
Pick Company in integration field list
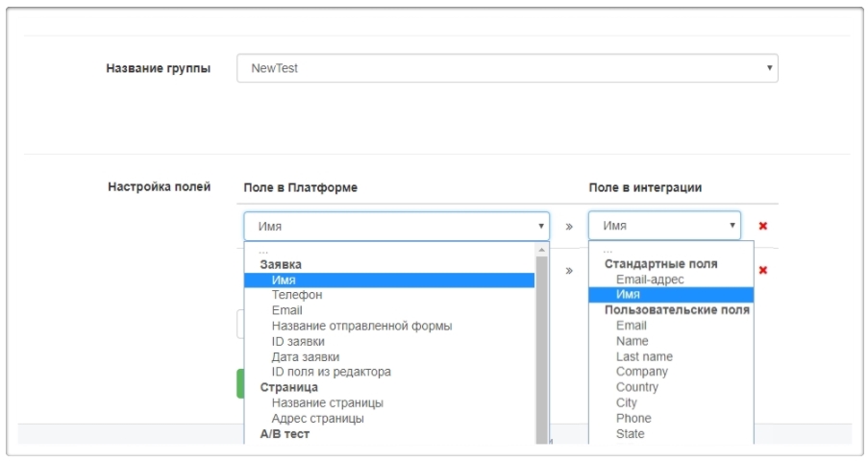tap(641, 372)
